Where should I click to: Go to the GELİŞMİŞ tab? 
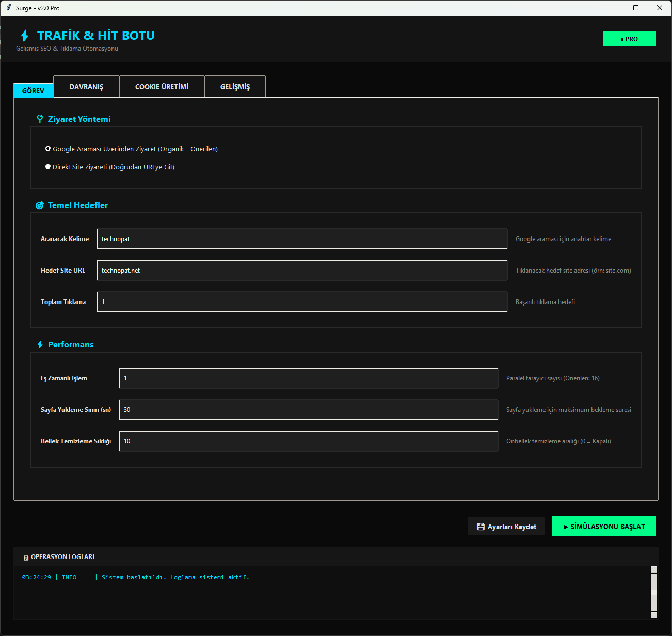click(x=235, y=87)
